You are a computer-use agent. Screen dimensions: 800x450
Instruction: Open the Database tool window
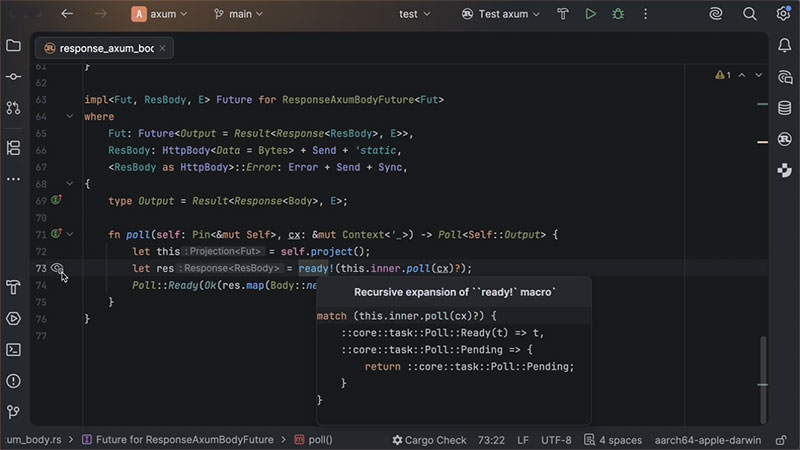pyautogui.click(x=784, y=107)
